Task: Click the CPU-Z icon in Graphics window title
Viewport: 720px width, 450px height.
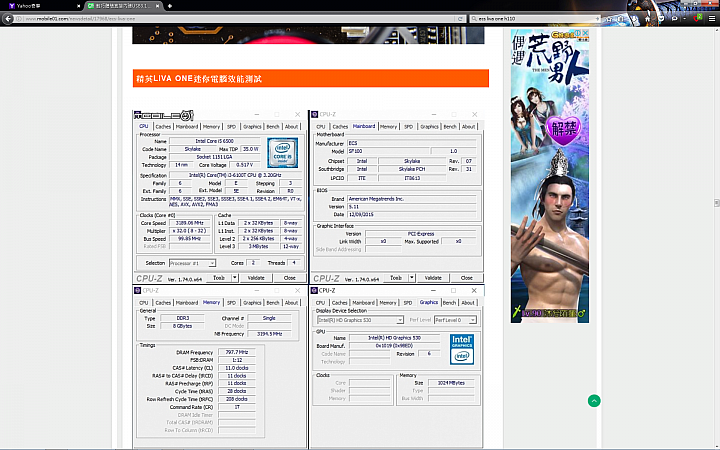Action: tap(315, 291)
